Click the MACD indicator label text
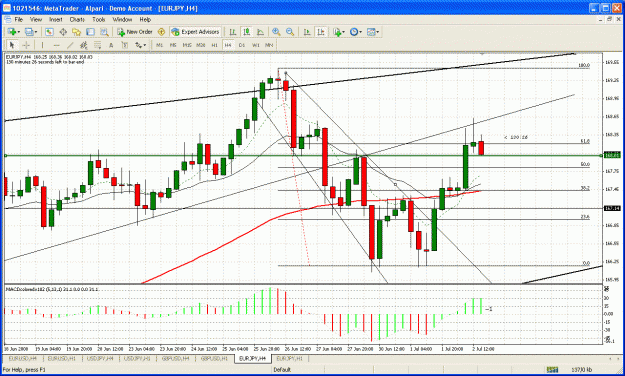Screen dimensions: 625x376 coord(52,289)
